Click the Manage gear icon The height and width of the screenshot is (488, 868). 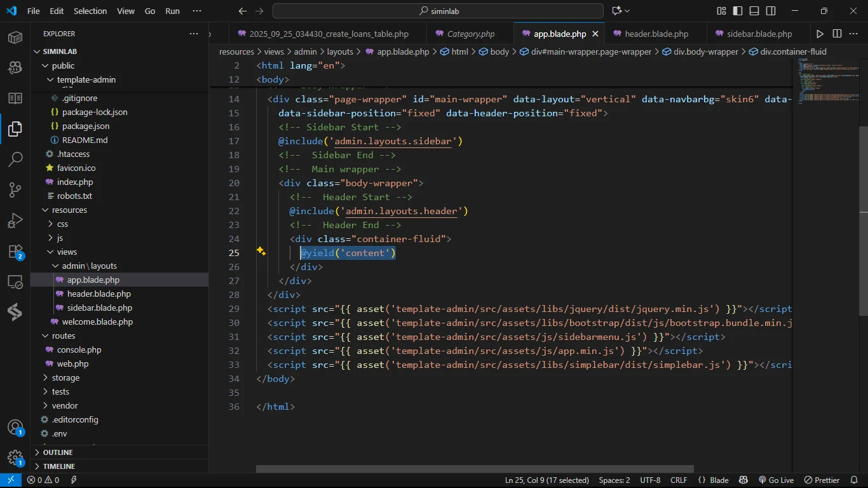click(x=15, y=457)
